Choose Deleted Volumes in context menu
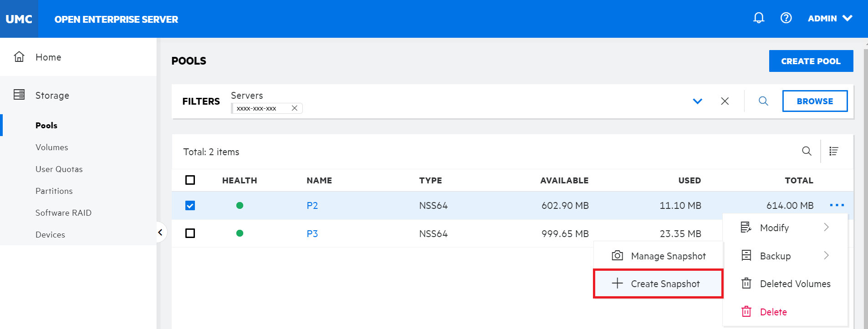This screenshot has width=868, height=329. click(x=795, y=284)
